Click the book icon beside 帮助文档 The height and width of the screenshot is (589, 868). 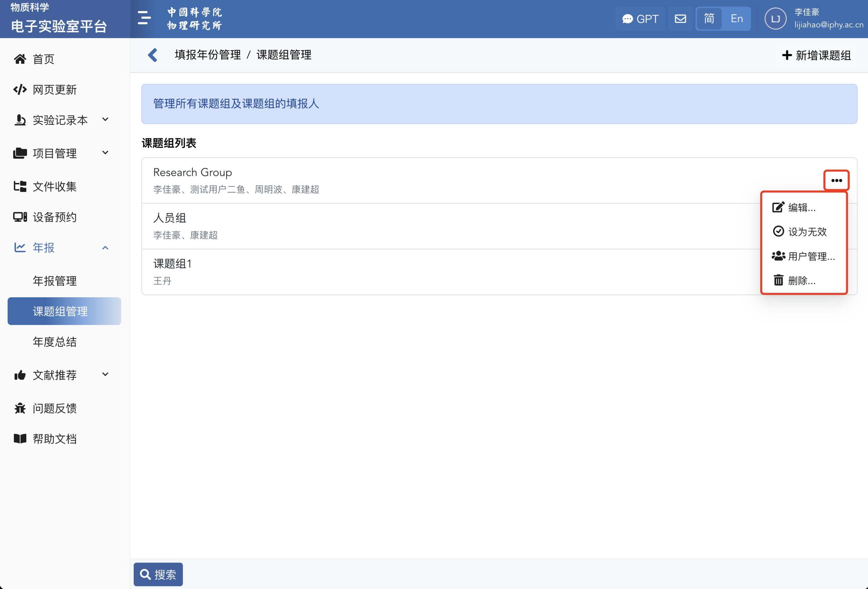(20, 439)
